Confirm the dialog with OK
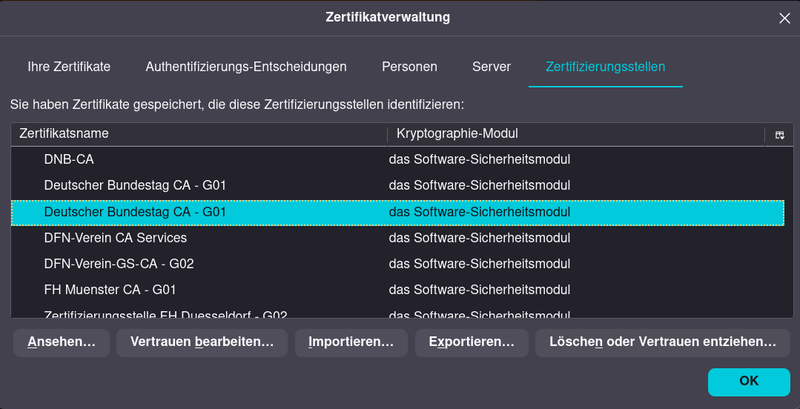The width and height of the screenshot is (800, 409). click(x=749, y=381)
